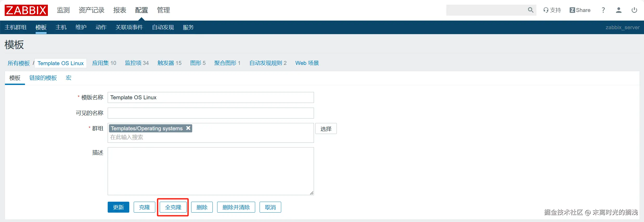The height and width of the screenshot is (222, 644).
Task: Click the 取消 button
Action: click(x=270, y=207)
